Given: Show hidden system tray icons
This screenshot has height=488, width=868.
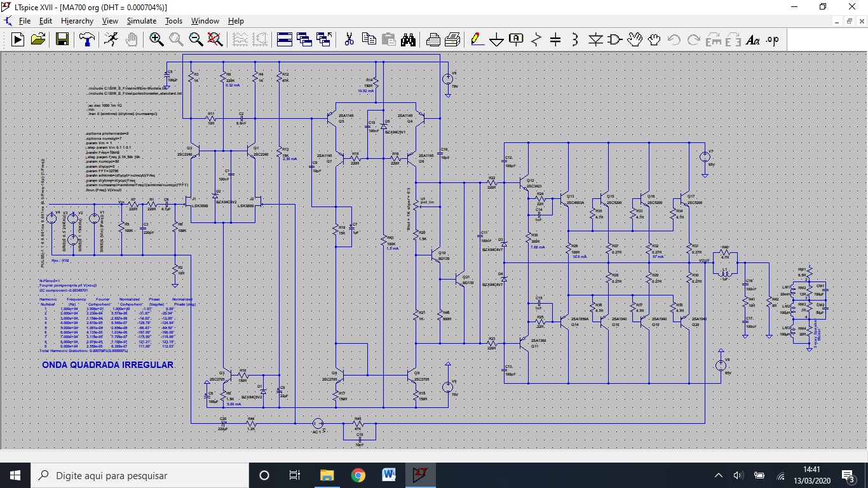Looking at the screenshot, I should (x=719, y=475).
